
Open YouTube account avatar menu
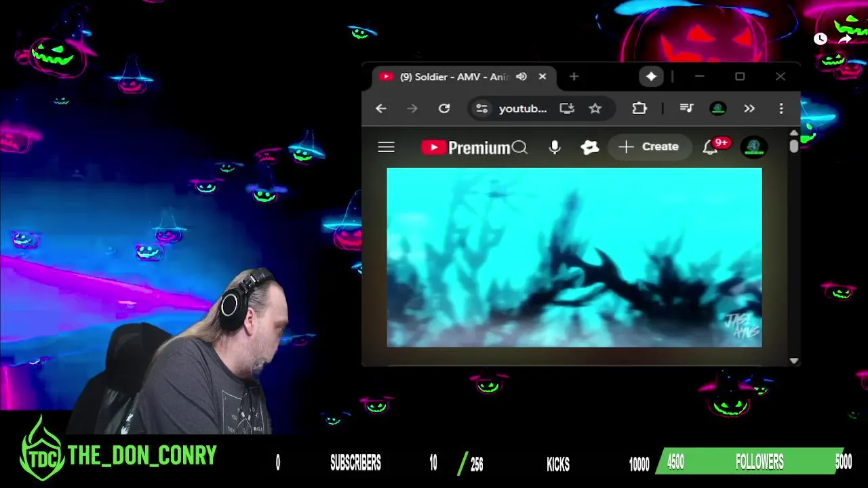pos(754,147)
